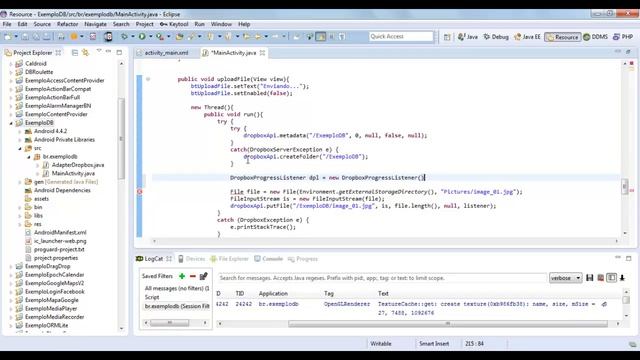Expand the ExemploDragDrop project
The image size is (640, 360).
11,267
